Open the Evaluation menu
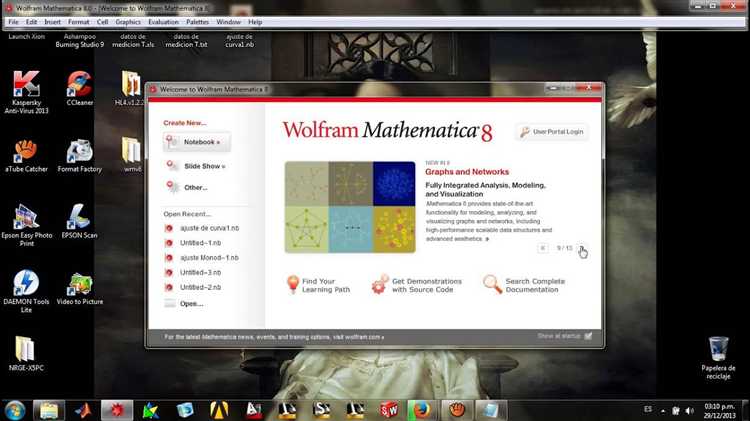The image size is (750, 421). pos(163,22)
